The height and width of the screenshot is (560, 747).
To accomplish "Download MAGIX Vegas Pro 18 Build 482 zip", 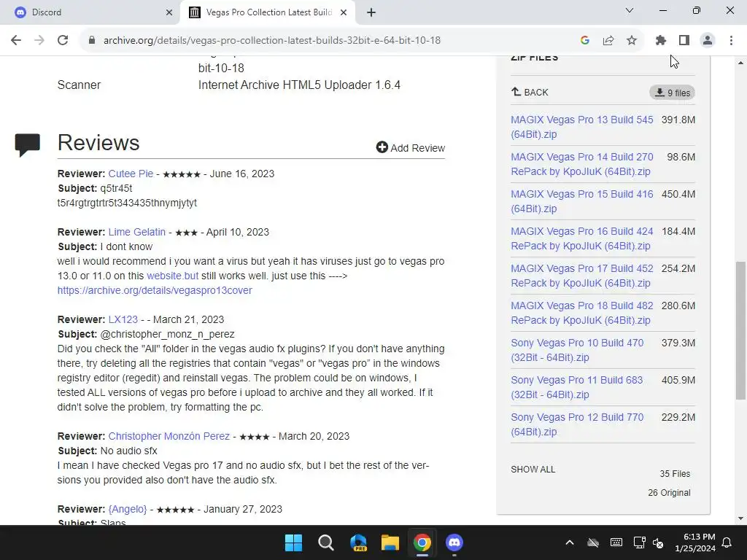I will (x=581, y=312).
